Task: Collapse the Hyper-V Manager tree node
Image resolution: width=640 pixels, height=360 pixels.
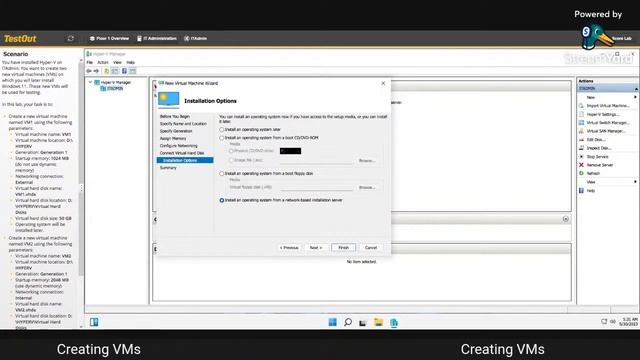Action: point(90,82)
